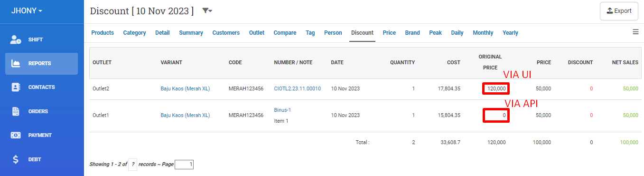Open Baju Kaos variant link for Outlet2
The width and height of the screenshot is (644, 176).
point(185,88)
